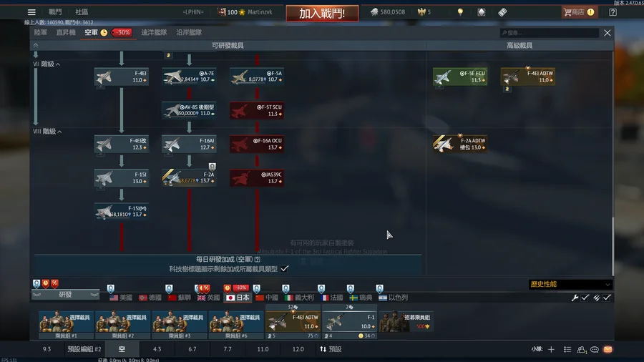Image resolution: width=644 pixels, height=362 pixels.
Task: Click the vehicle search input field
Action: point(549,33)
